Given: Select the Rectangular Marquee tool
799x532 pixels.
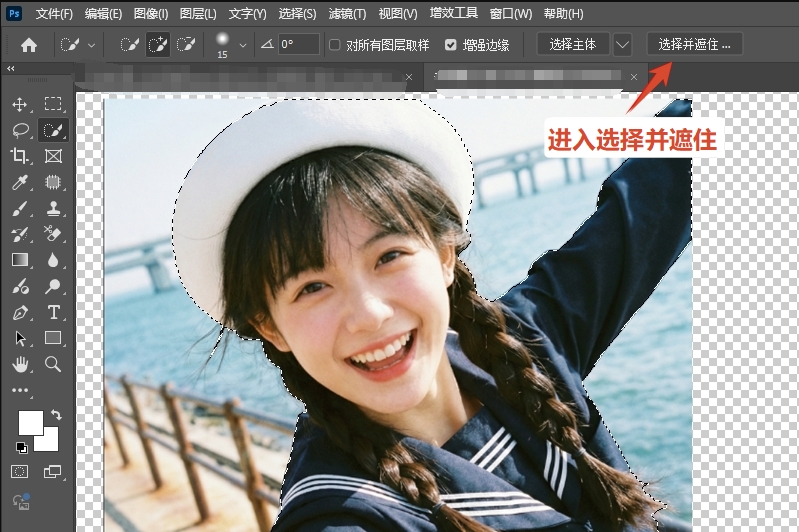Looking at the screenshot, I should point(53,104).
